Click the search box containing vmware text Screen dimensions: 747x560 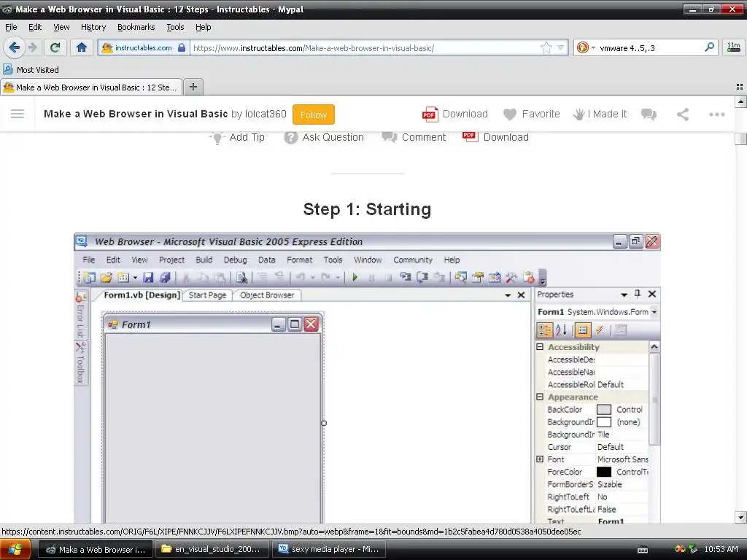(x=650, y=47)
